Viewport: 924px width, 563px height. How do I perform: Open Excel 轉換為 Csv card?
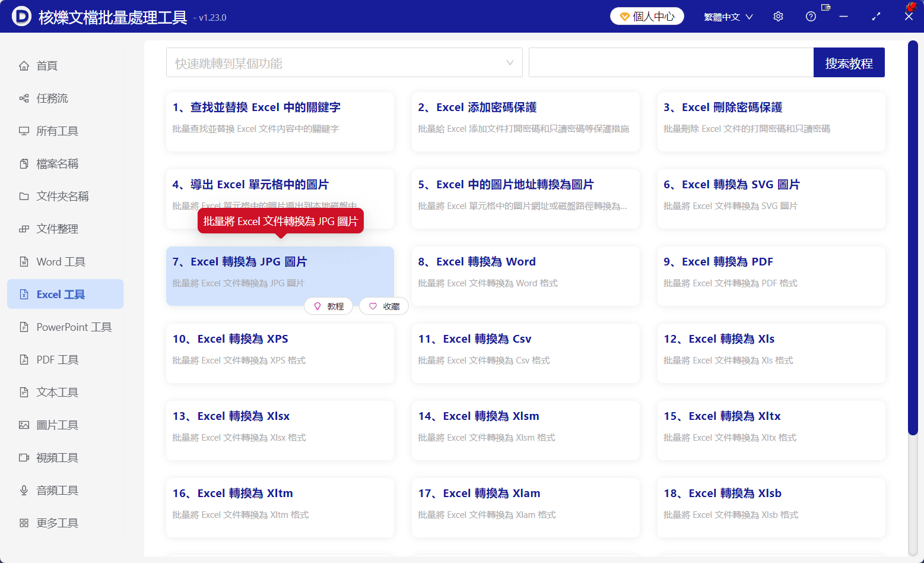(x=526, y=353)
